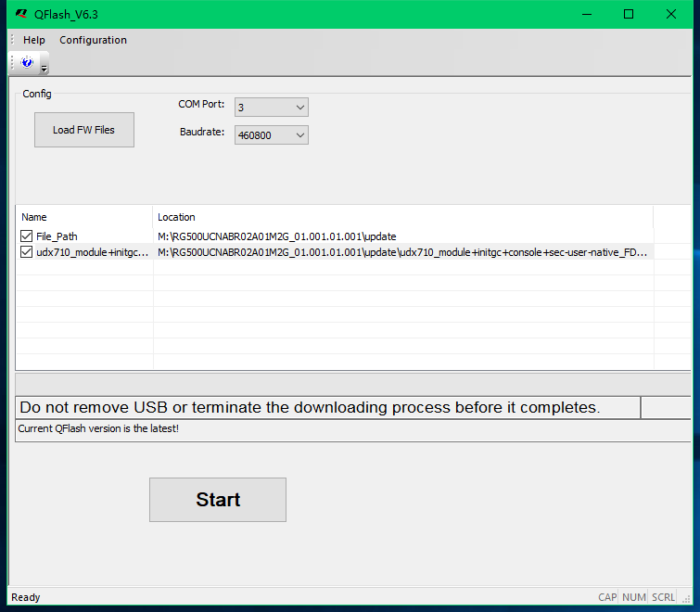Screen dimensions: 700x612
Task: Click the QFlash app logo in title bar
Action: [21, 14]
